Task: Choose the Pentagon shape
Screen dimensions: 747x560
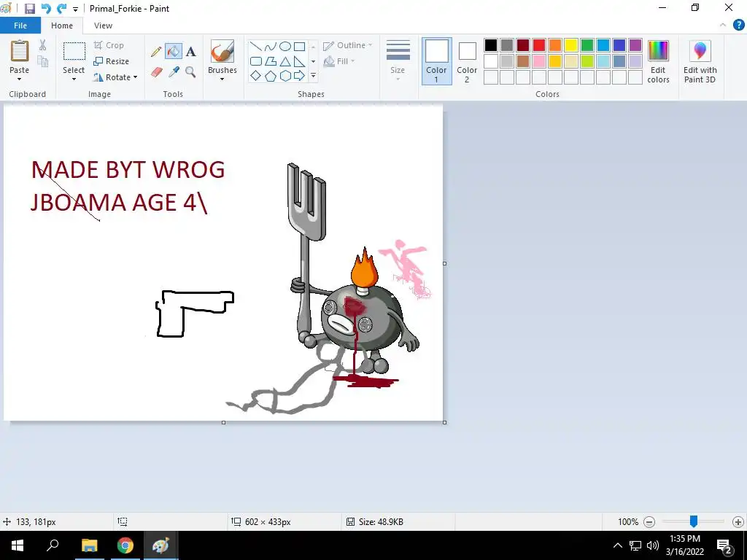Action: (x=271, y=76)
